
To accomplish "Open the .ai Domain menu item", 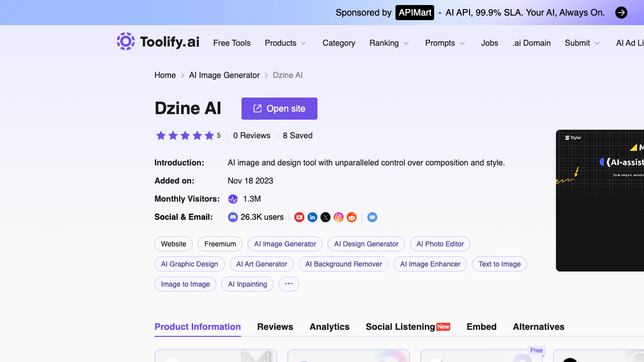I will (x=532, y=43).
